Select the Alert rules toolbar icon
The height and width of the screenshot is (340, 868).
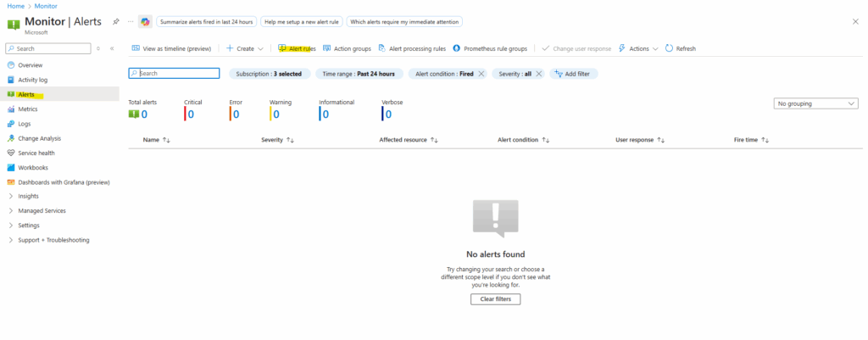point(282,48)
